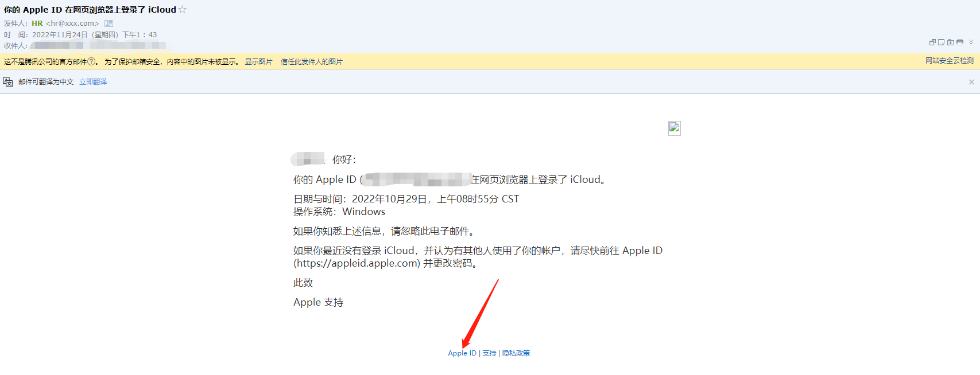Click the text 邮件可翻译为中文
The width and height of the screenshot is (980, 375).
pyautogui.click(x=46, y=82)
